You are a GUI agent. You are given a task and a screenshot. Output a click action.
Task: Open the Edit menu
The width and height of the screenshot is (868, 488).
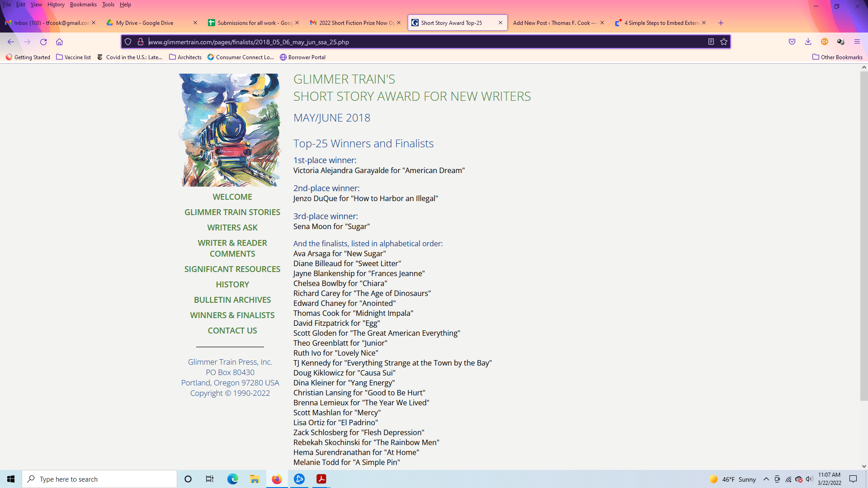click(x=21, y=5)
